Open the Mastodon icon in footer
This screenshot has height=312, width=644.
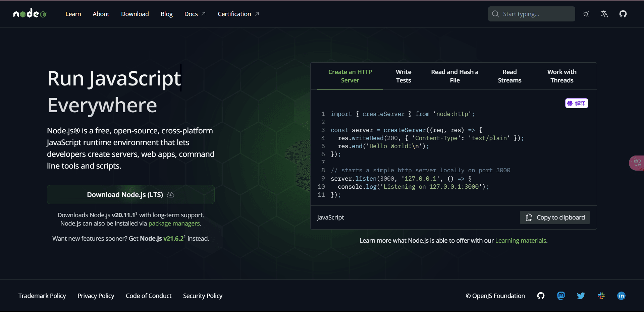click(561, 296)
